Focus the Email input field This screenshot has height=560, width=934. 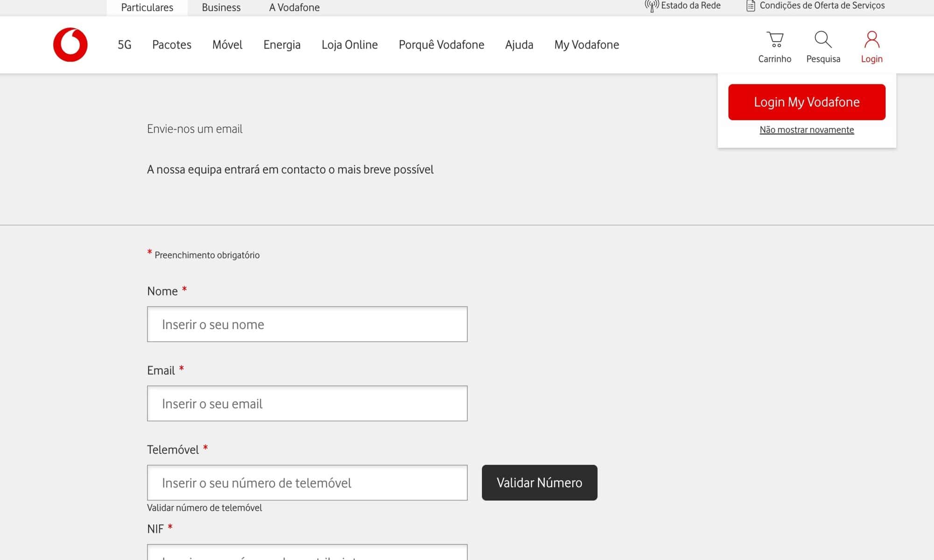pyautogui.click(x=307, y=404)
